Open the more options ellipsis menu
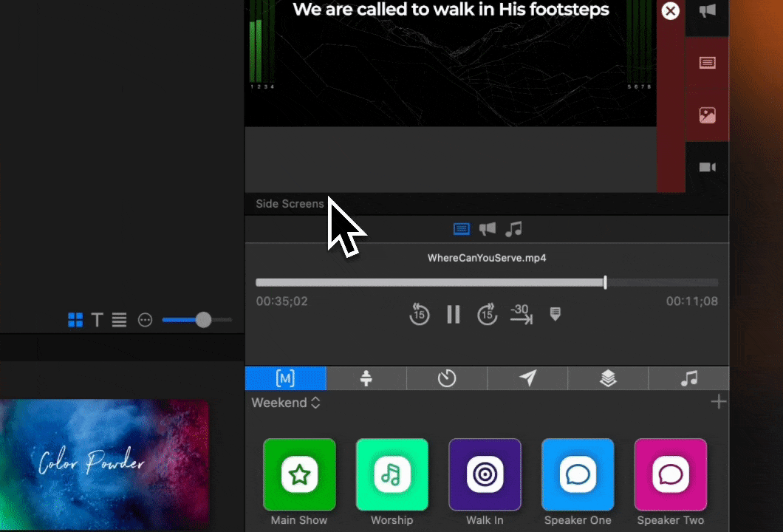 point(145,320)
